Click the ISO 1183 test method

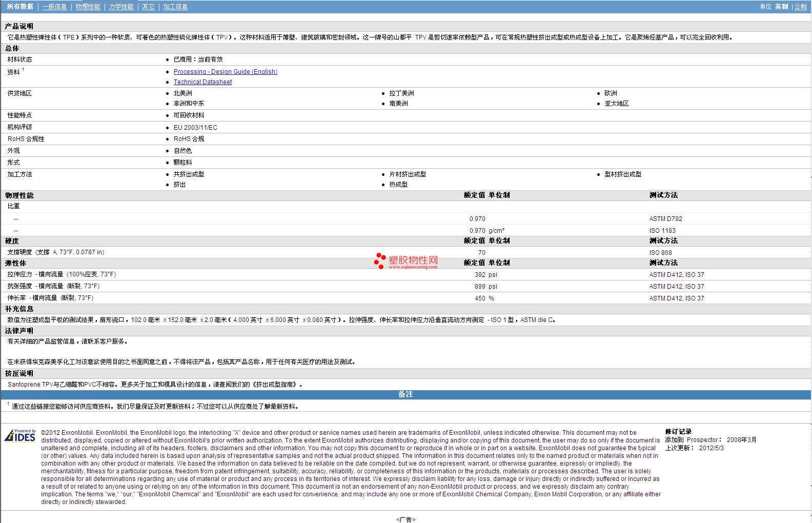click(x=662, y=231)
